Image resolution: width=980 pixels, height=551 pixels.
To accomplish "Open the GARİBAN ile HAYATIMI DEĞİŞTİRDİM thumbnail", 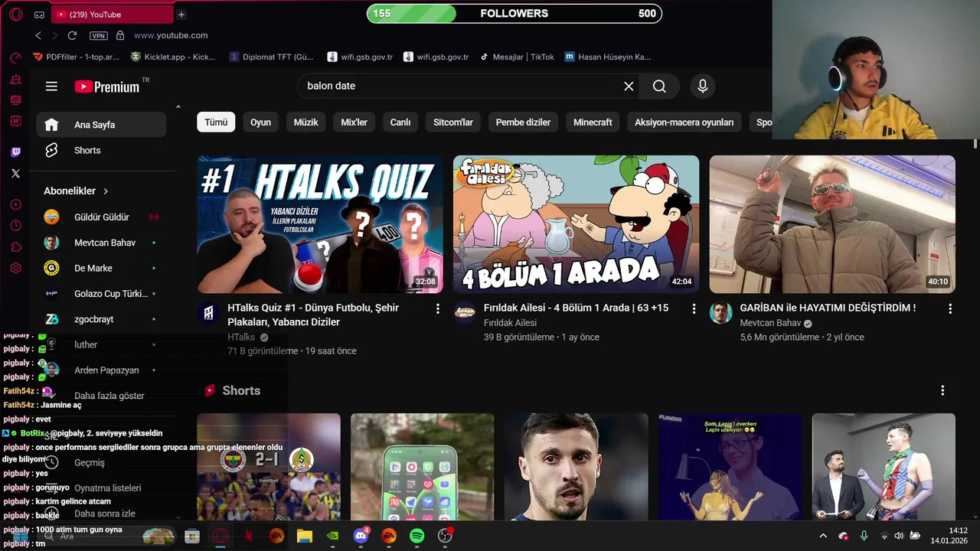I will coord(832,224).
